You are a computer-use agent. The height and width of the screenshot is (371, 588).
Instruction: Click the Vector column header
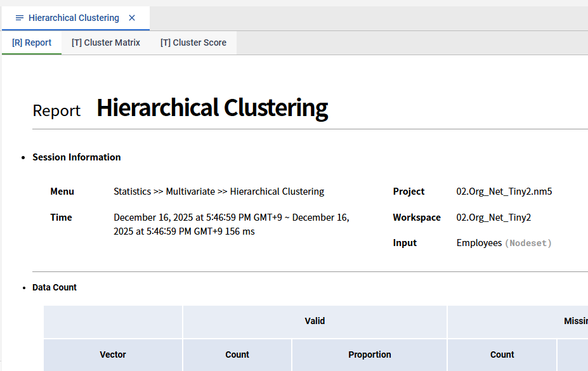coord(113,355)
